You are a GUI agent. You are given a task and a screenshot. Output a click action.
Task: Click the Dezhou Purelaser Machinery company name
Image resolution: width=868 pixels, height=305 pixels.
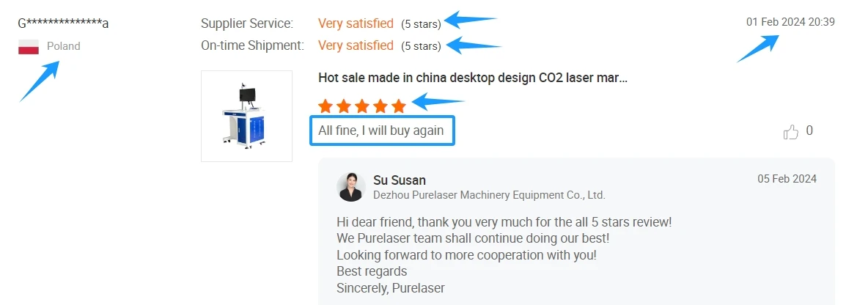(489, 195)
